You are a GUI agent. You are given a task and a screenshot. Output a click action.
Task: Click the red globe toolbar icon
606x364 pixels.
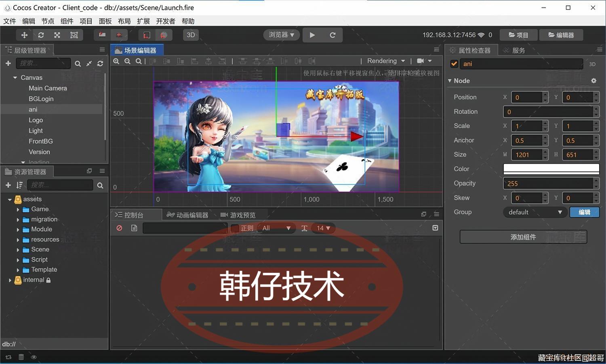pos(164,35)
